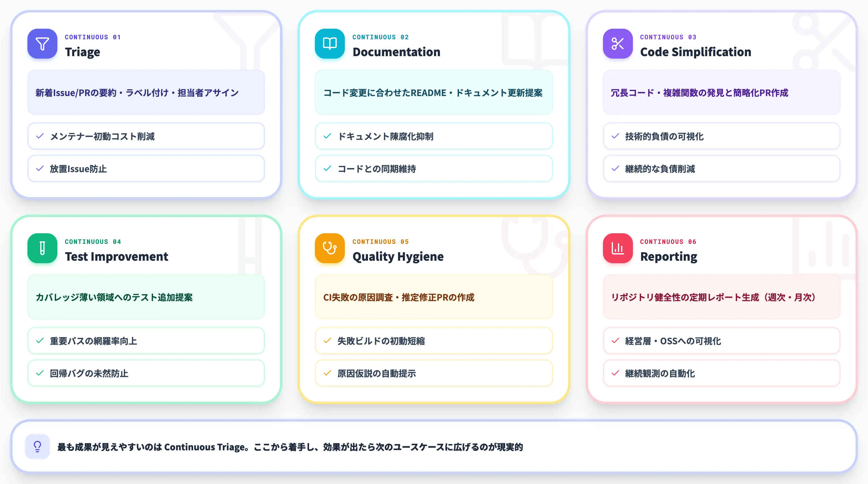Screen dimensions: 868x484
Task: Select the Test Improvement card title
Action: [x=116, y=256]
